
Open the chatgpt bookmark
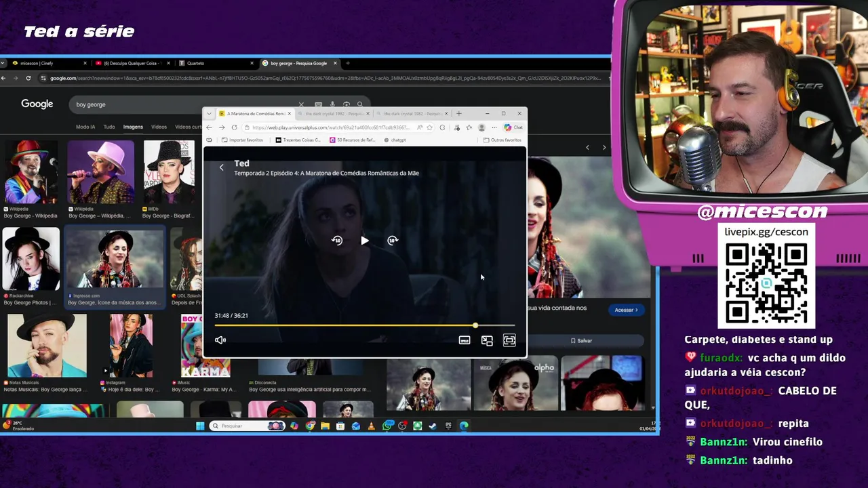[x=395, y=140]
